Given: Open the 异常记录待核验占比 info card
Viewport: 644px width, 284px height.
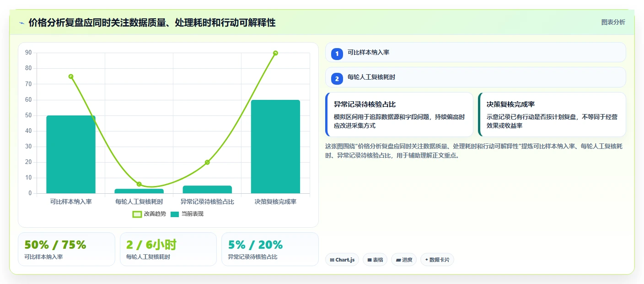Looking at the screenshot, I should coord(399,115).
